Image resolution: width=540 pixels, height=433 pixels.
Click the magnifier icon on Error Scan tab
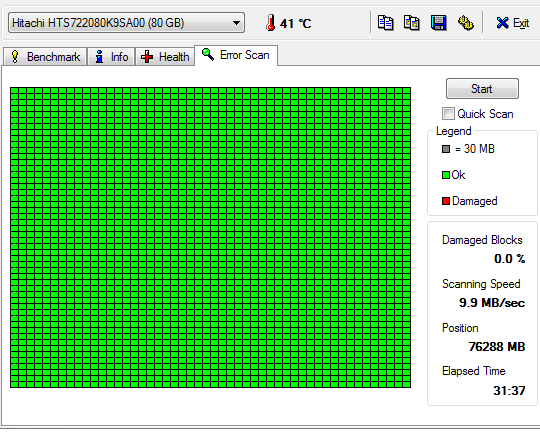(208, 54)
